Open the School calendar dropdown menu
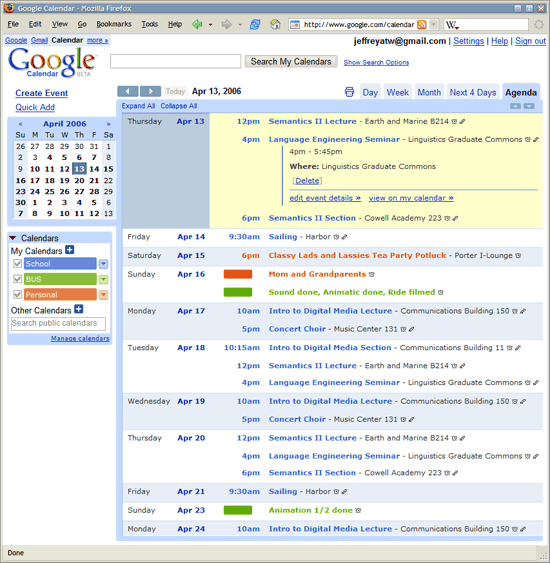Viewport: 550px width, 563px height. [103, 264]
